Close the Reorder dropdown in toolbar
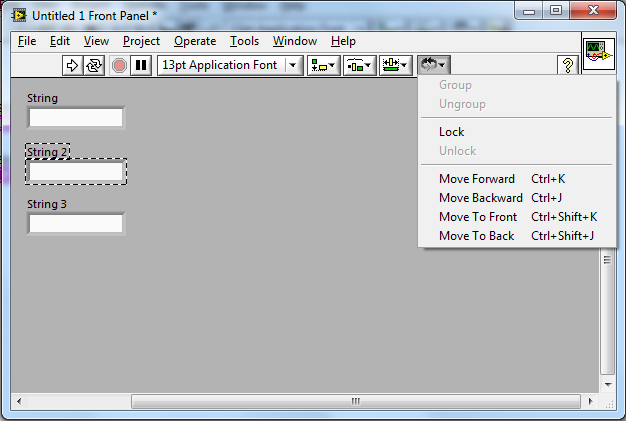The width and height of the screenshot is (626, 421). (433, 65)
